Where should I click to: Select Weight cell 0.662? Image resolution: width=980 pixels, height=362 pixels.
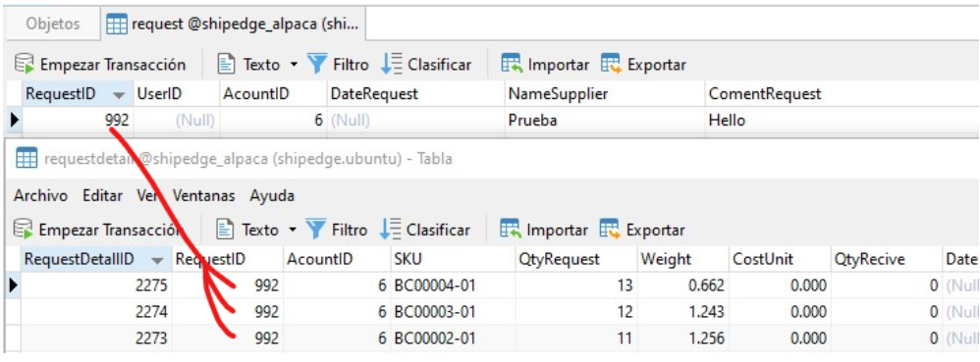(683, 285)
